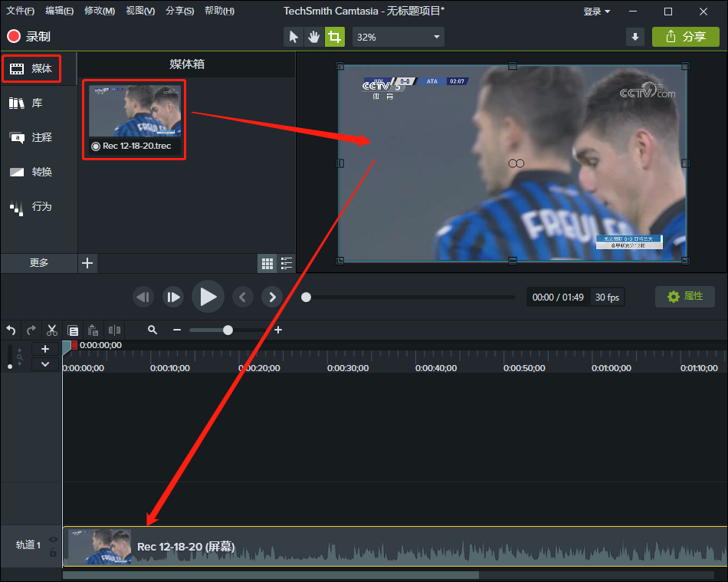Expand track options with down chevron
Viewport: 728px width, 582px height.
pyautogui.click(x=45, y=364)
